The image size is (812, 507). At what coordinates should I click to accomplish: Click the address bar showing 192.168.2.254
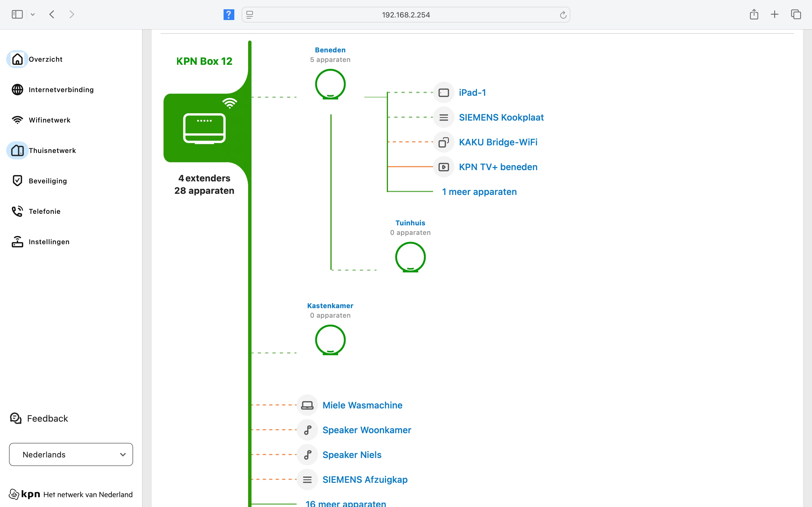click(x=405, y=15)
